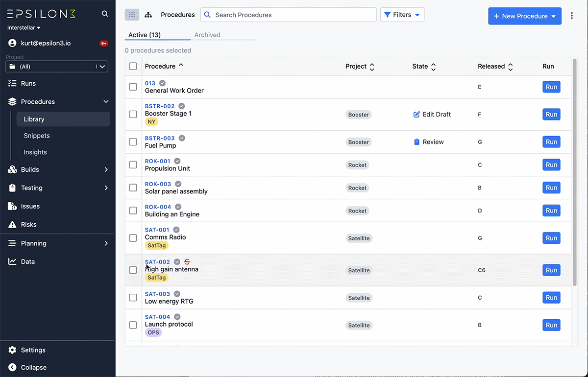Image resolution: width=588 pixels, height=377 pixels.
Task: Click the checkmark badge beside SAT-001
Action: [176, 230]
